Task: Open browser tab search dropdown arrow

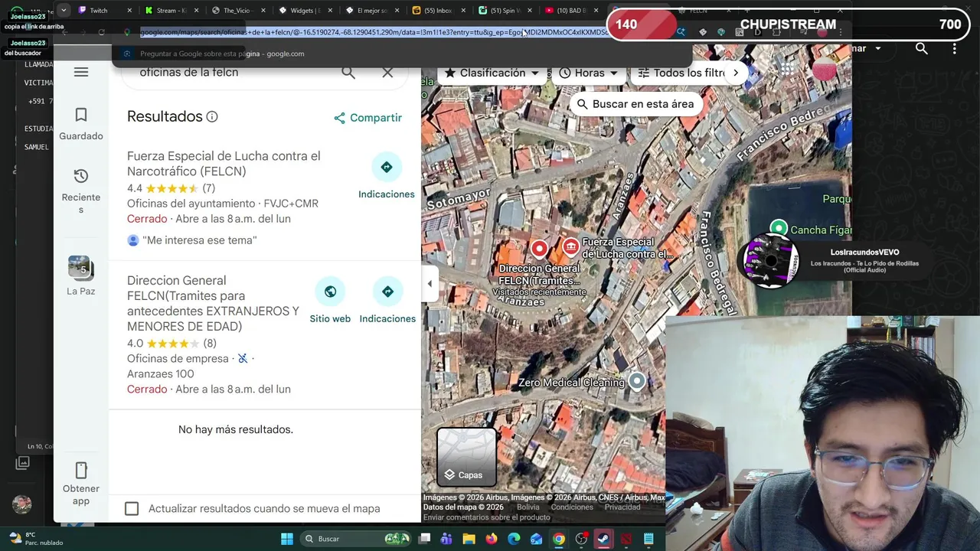Action: coord(64,10)
